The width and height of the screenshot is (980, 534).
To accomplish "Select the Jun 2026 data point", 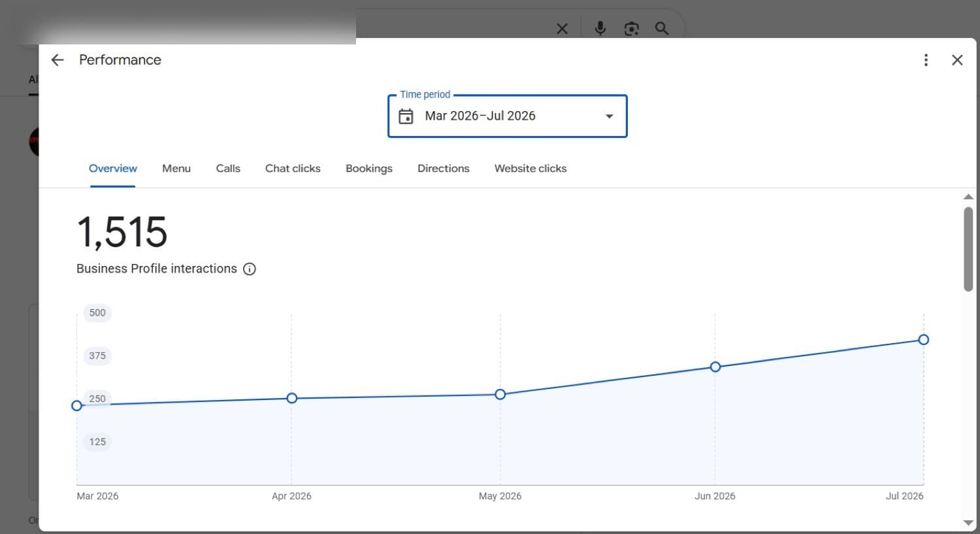I will tap(715, 367).
